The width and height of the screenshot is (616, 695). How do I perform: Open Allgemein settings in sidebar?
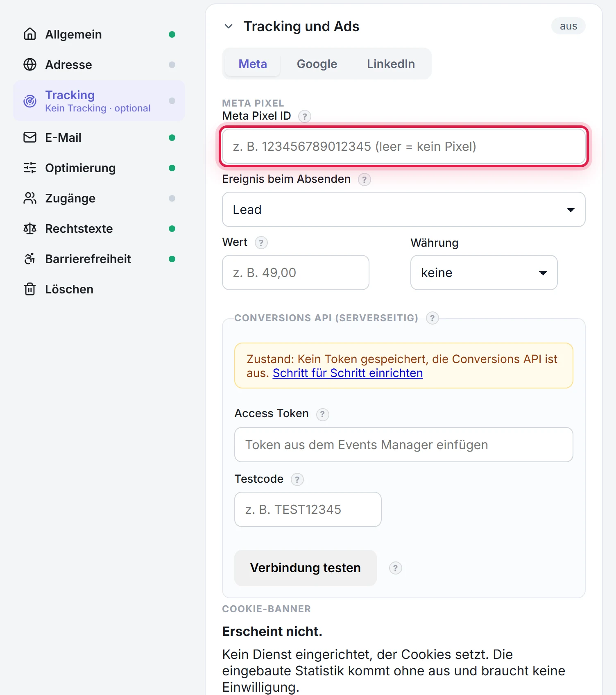click(x=99, y=34)
